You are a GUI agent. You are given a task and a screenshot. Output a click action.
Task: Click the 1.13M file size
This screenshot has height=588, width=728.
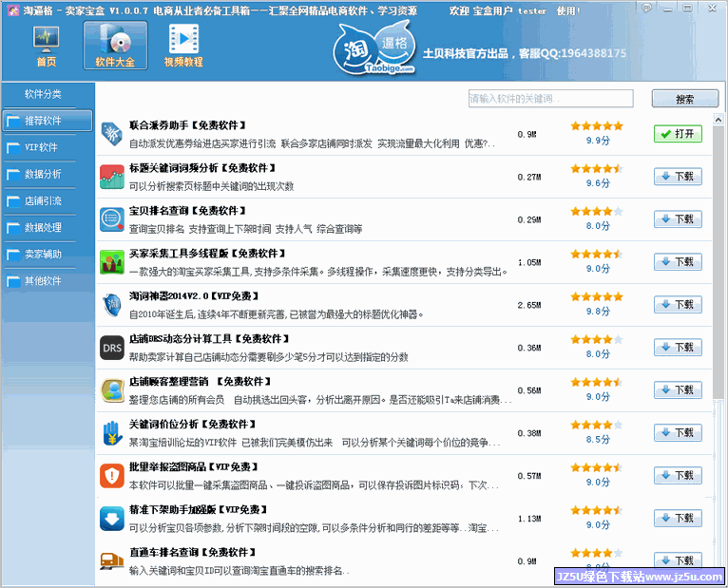pos(529,519)
